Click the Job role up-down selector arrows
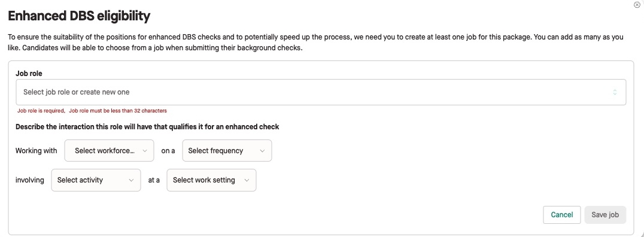644x237 pixels. [x=615, y=92]
